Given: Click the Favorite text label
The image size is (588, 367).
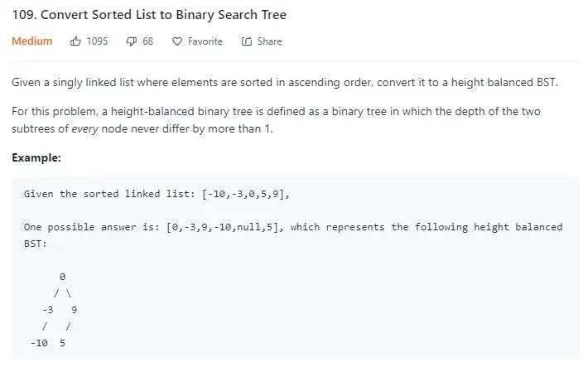Looking at the screenshot, I should click(205, 41).
